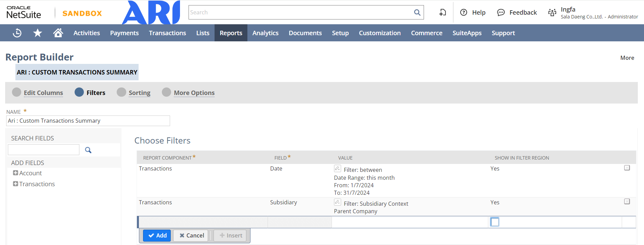Click the Report Component column header

pyautogui.click(x=167, y=158)
